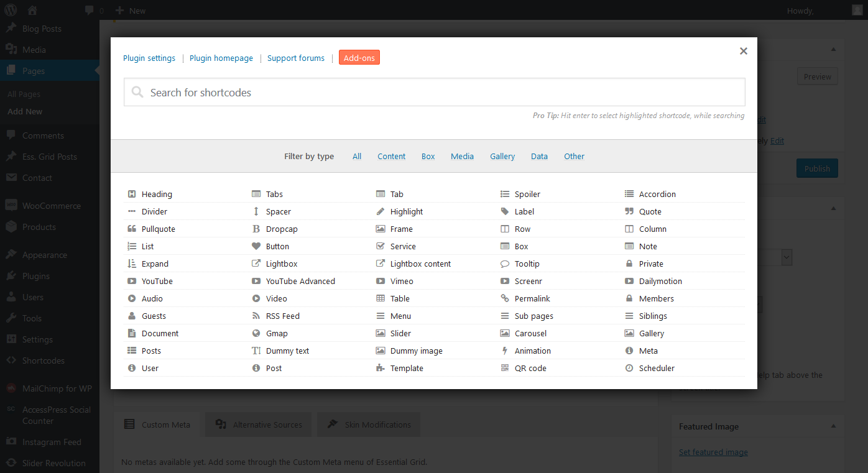
Task: Select the QR code shortcode icon
Action: click(505, 368)
